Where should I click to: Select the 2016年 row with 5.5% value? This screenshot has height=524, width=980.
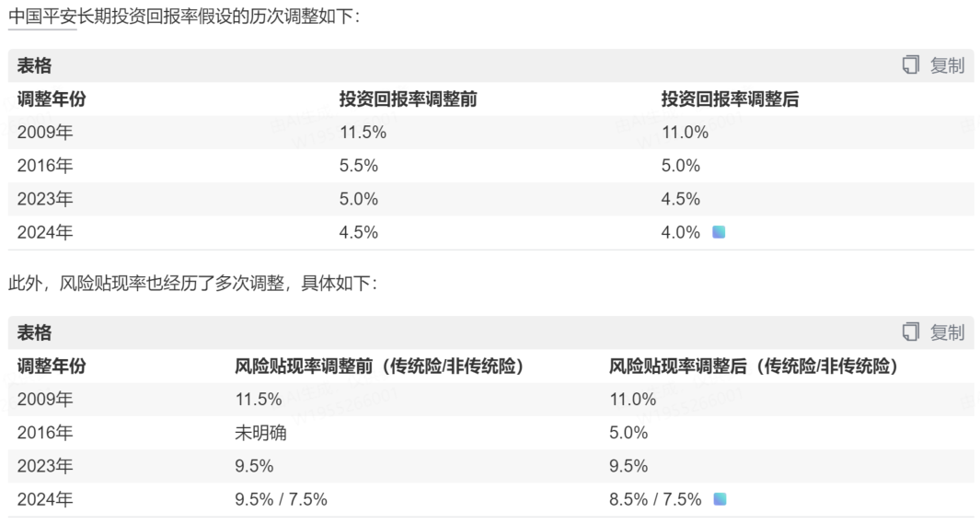point(490,166)
